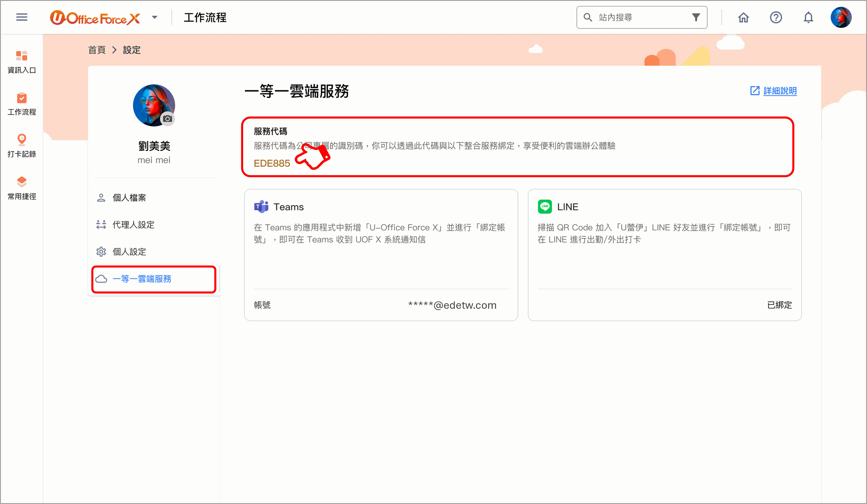Select 代理人設定 menu item
This screenshot has width=867, height=504.
tap(133, 225)
